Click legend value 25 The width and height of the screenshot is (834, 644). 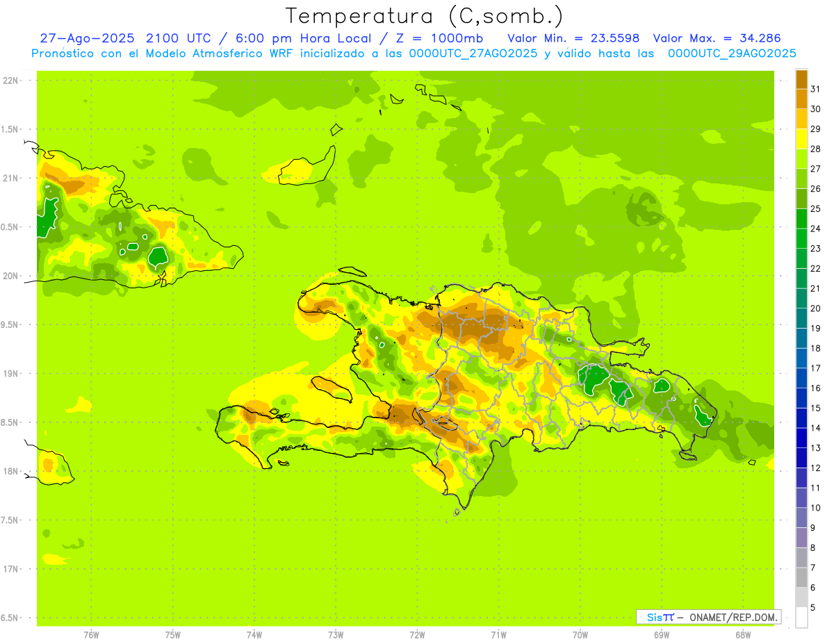pos(816,208)
